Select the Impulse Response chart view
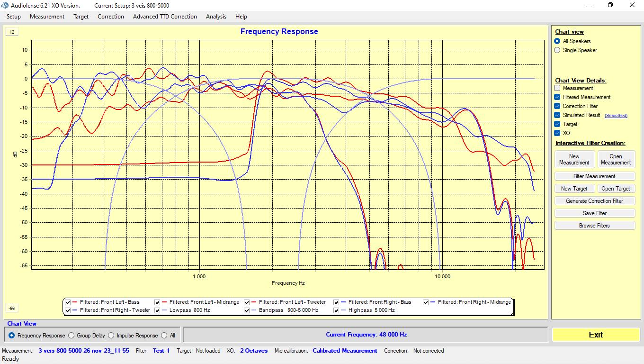The image size is (644, 364). [x=111, y=336]
